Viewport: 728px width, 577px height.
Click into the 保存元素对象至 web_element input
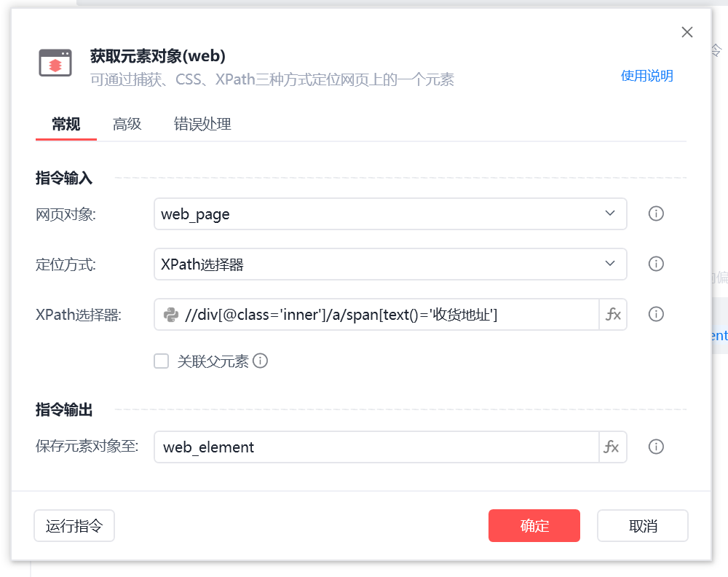click(x=376, y=447)
